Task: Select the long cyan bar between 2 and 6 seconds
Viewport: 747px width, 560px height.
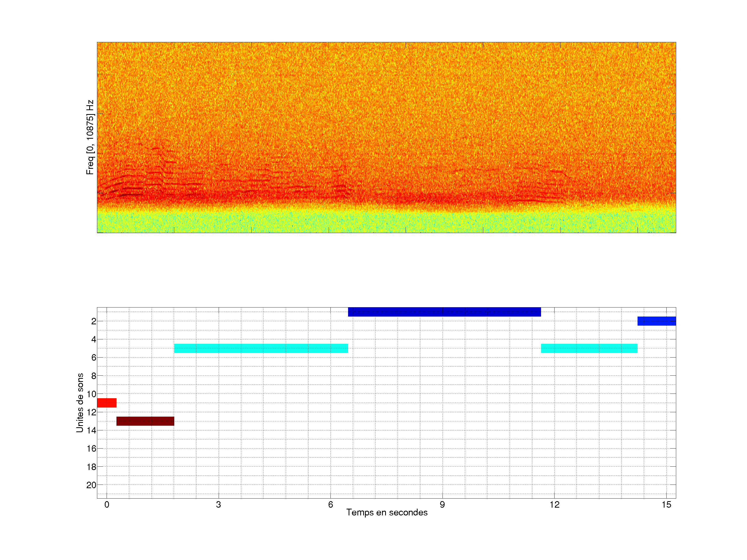Action: 261,348
